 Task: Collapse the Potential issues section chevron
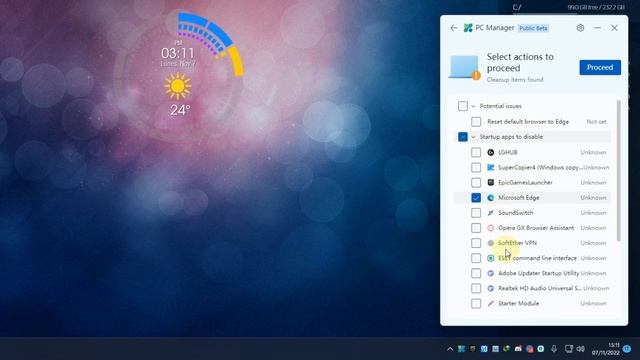coord(473,106)
